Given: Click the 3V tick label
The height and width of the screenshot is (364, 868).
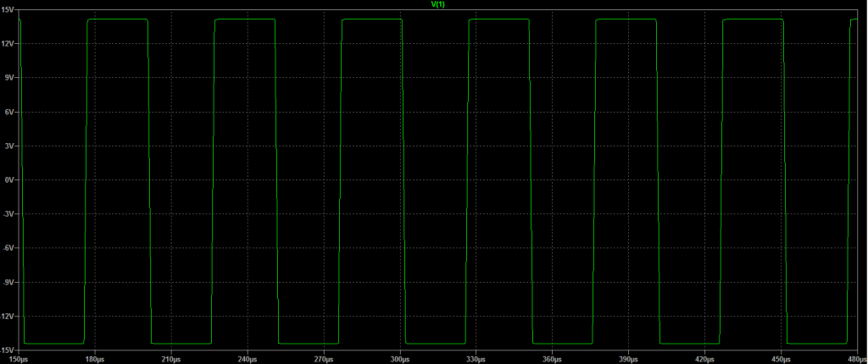Looking at the screenshot, I should tap(11, 146).
